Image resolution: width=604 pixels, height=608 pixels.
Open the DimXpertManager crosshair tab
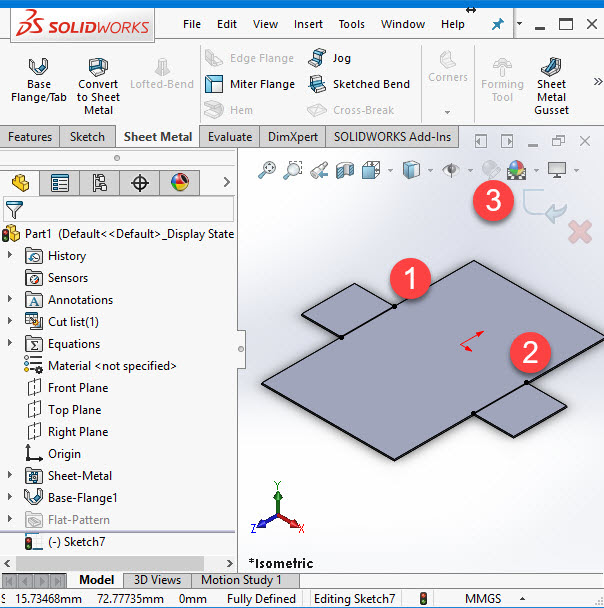point(140,183)
